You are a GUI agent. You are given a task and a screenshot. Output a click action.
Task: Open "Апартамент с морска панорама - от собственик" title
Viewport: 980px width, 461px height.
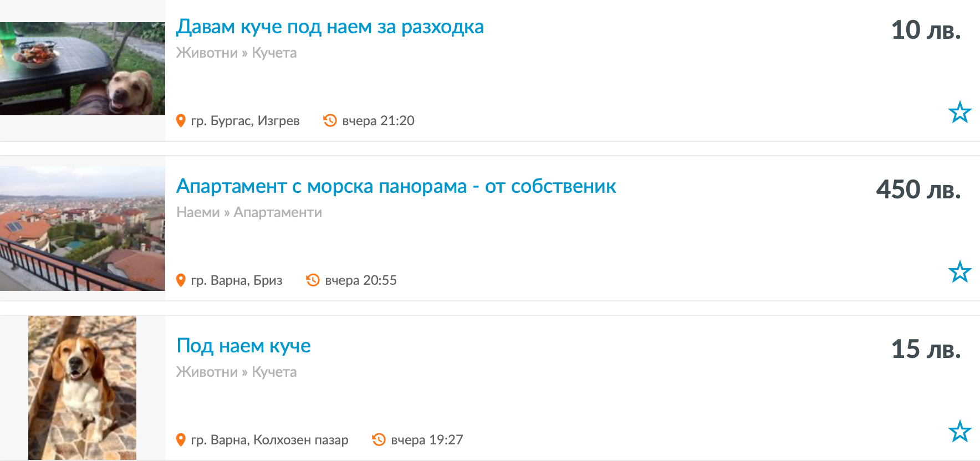(x=396, y=186)
